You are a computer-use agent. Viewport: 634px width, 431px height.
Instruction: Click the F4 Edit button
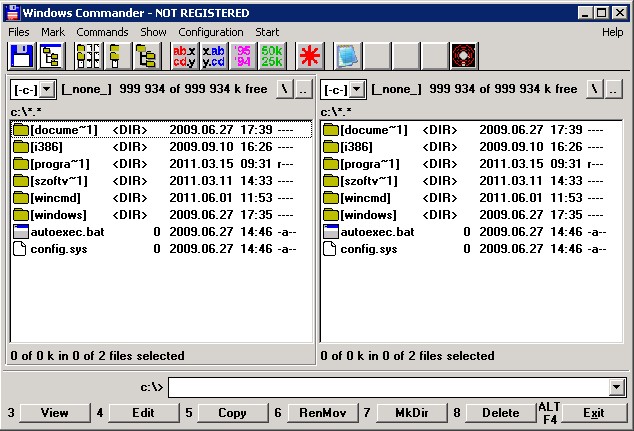tap(144, 413)
